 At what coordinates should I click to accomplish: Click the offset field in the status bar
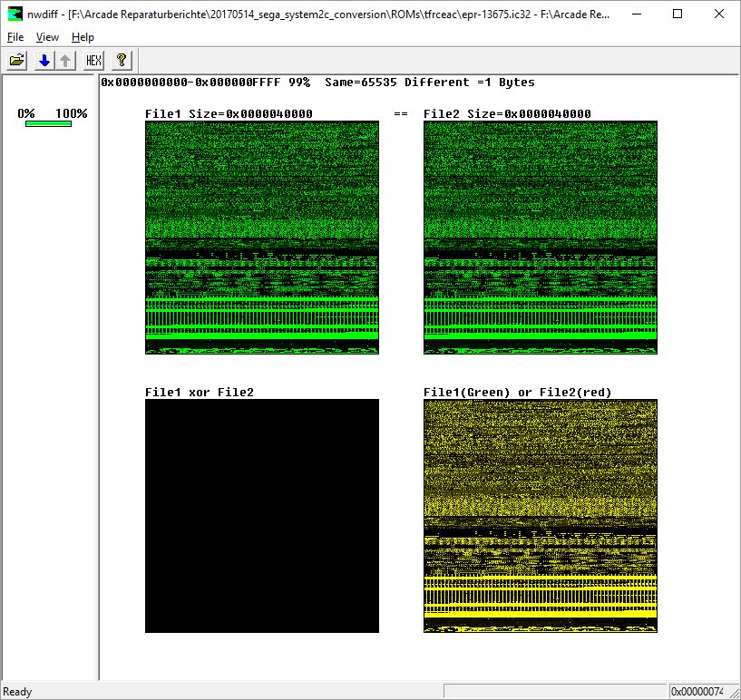(x=697, y=692)
